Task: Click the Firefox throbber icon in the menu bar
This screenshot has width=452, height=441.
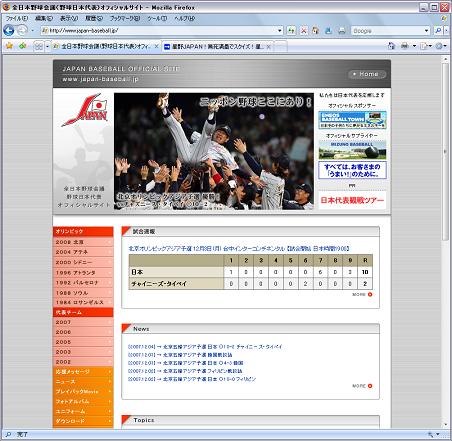Action: pyautogui.click(x=444, y=18)
